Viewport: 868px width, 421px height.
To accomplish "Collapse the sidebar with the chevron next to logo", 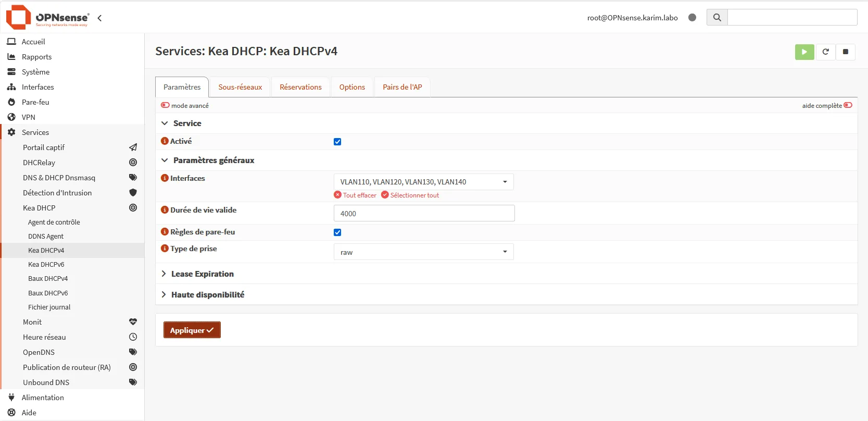I will point(99,18).
